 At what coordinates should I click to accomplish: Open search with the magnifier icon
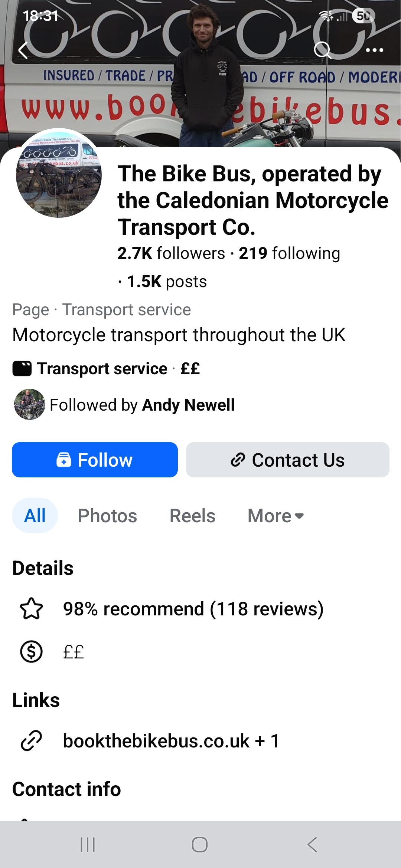pos(322,50)
